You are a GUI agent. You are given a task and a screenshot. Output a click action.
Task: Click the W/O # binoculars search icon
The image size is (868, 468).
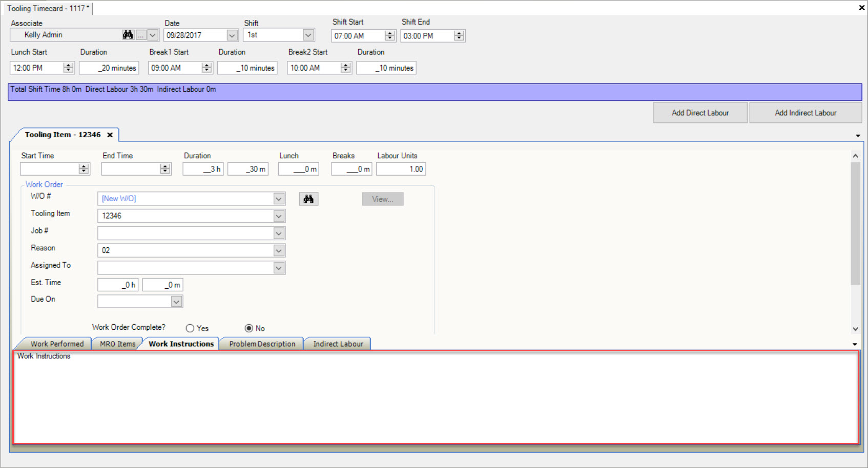pyautogui.click(x=308, y=199)
